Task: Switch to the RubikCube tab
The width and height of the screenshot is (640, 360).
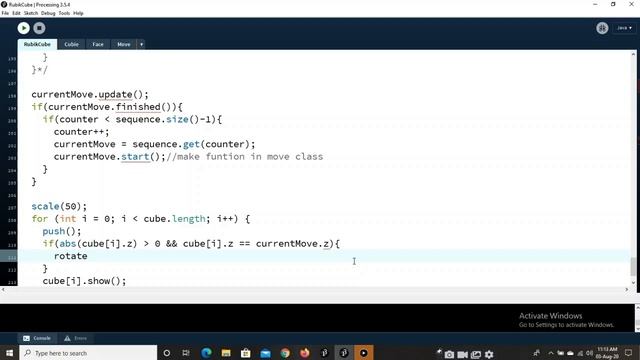Action: [x=37, y=44]
